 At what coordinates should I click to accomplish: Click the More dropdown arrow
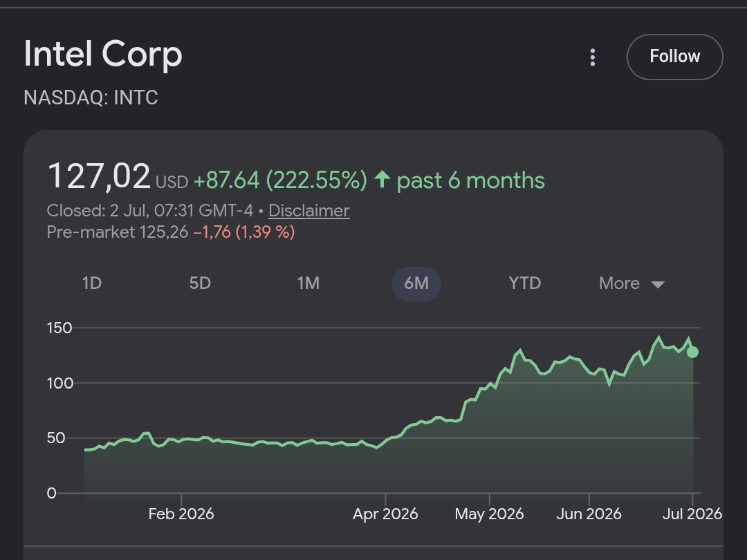(658, 285)
